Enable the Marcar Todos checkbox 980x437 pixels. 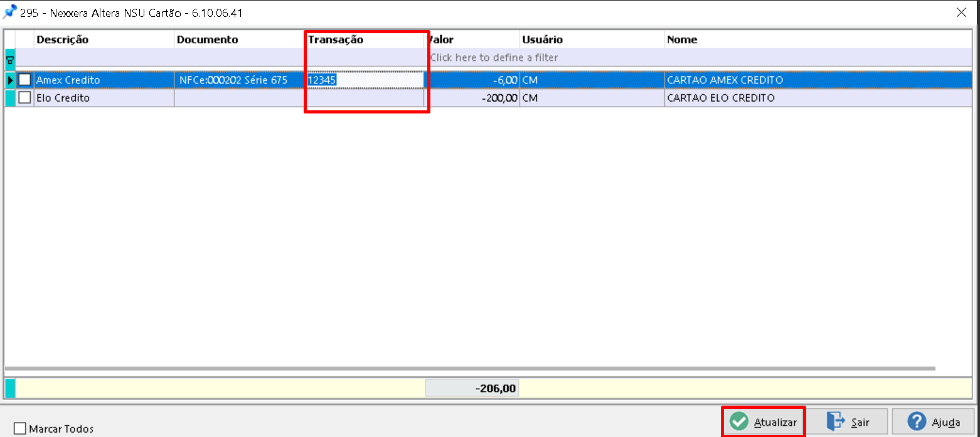pyautogui.click(x=19, y=429)
